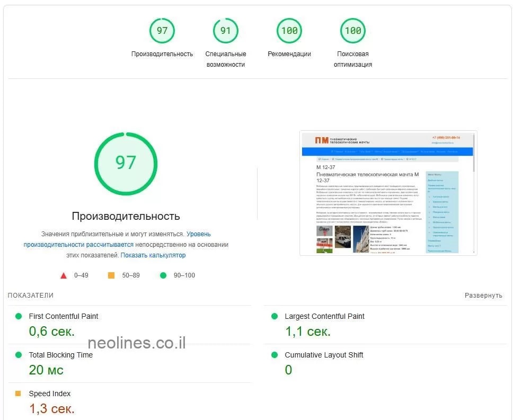This screenshot has height=420, width=522.
Task: Open the Специальные возможности category label
Action: (x=225, y=59)
